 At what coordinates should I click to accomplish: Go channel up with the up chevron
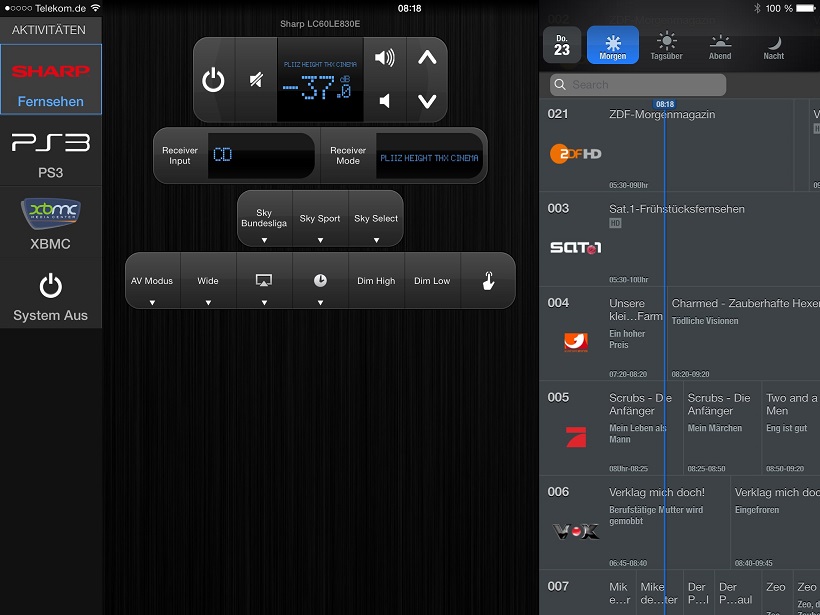427,58
